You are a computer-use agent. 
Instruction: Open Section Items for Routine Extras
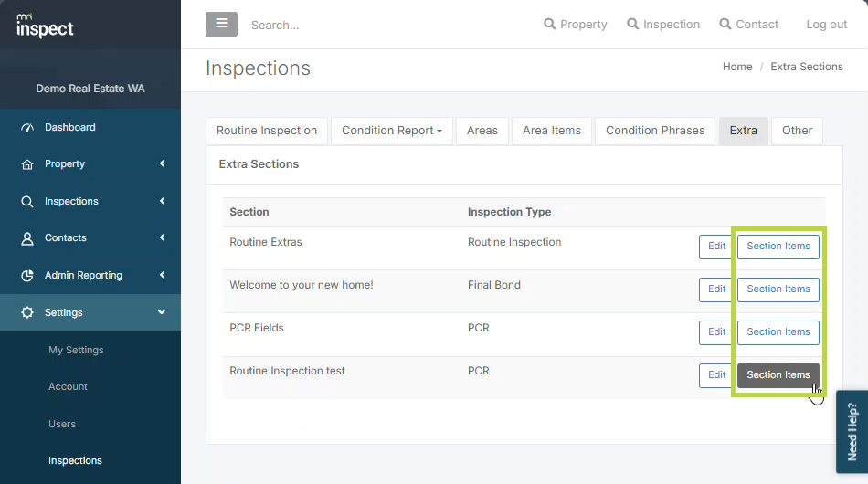click(x=778, y=247)
